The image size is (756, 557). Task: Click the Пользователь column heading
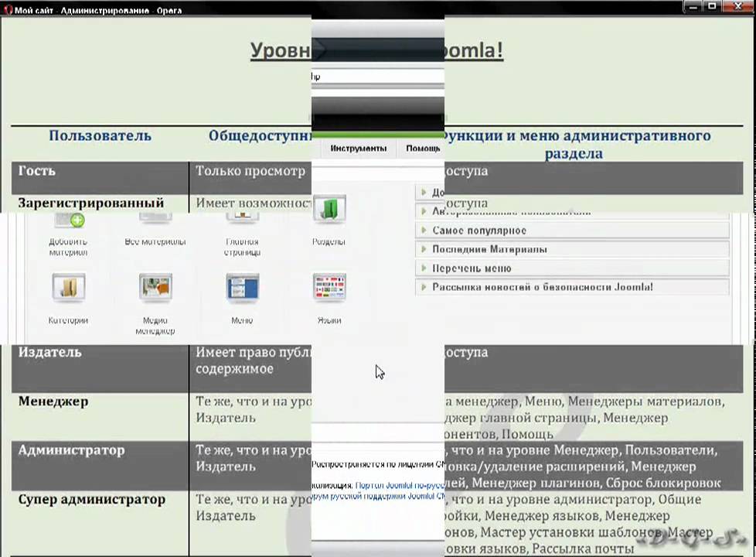point(100,135)
